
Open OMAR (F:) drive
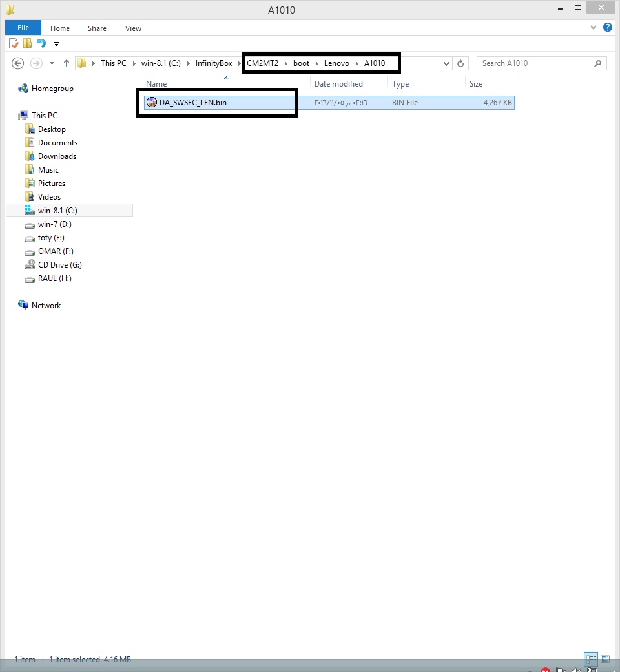point(56,251)
